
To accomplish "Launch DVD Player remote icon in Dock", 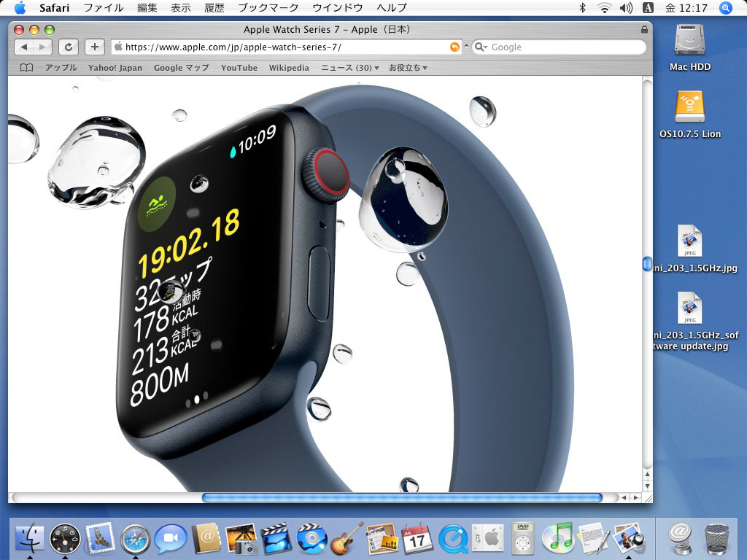I will (x=522, y=539).
